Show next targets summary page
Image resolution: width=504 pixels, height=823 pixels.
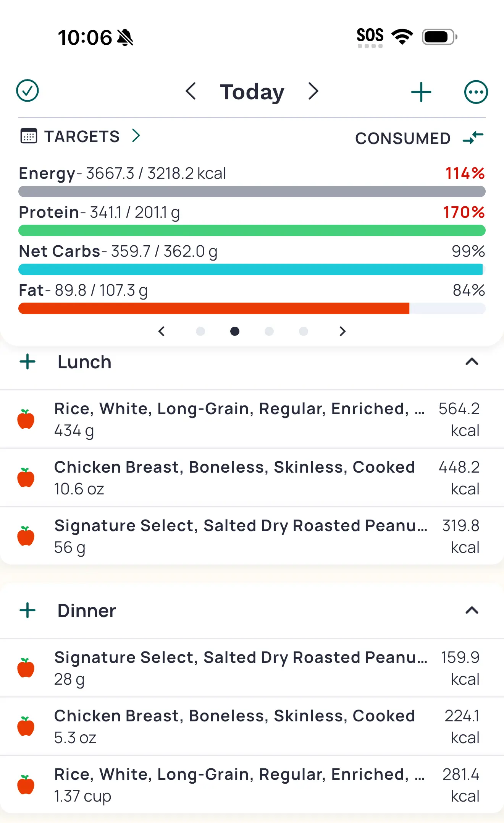342,331
